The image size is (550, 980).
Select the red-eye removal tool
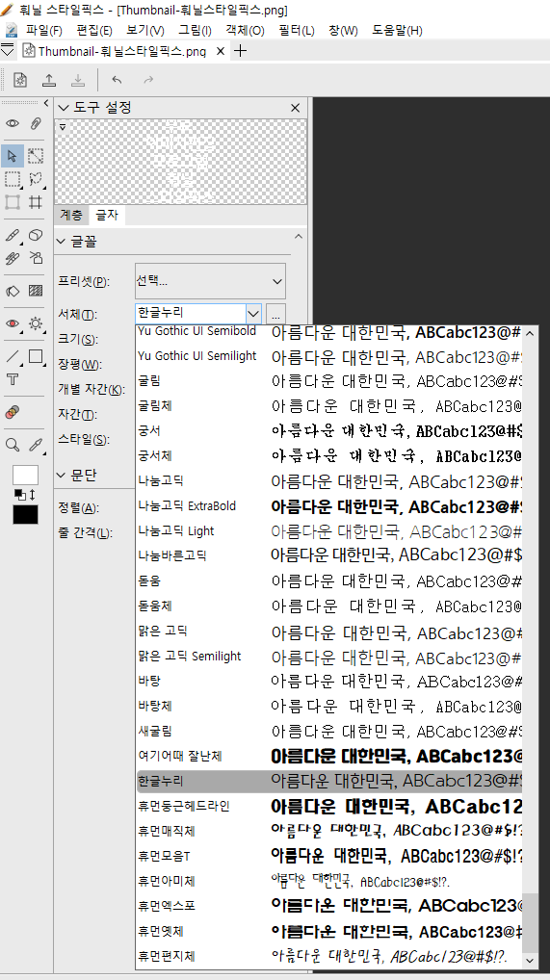pos(13,323)
